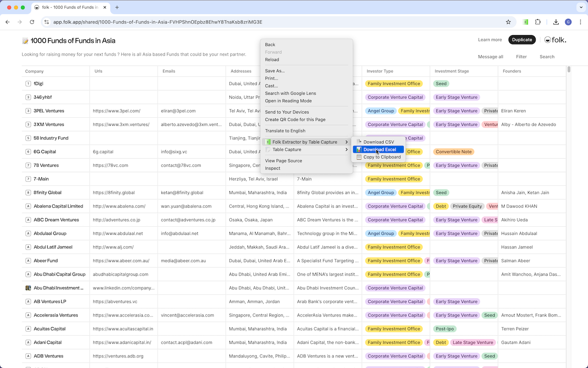Screen dimensions: 588x368
Task: Click the AB Ventures LP avatar
Action: click(28, 302)
